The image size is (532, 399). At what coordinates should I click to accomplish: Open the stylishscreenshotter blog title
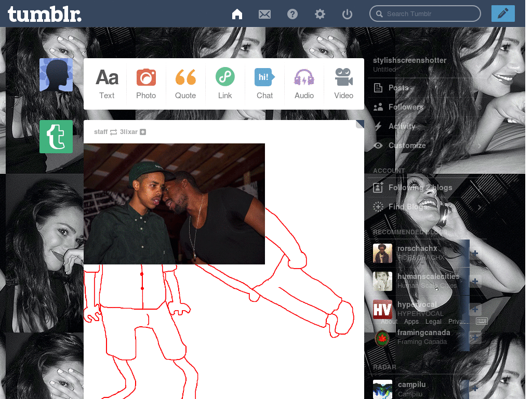[409, 60]
